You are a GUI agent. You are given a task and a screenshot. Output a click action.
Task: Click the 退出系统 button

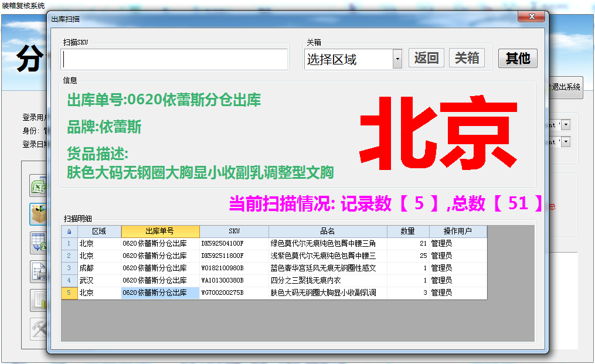click(x=565, y=87)
